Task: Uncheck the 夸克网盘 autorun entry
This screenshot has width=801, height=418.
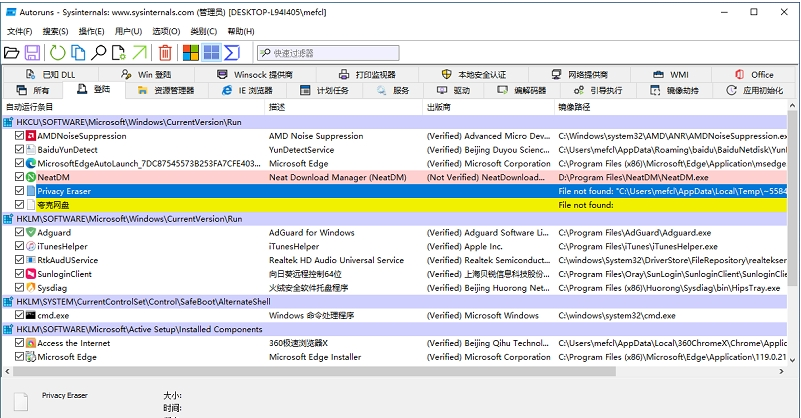Action: (19, 205)
